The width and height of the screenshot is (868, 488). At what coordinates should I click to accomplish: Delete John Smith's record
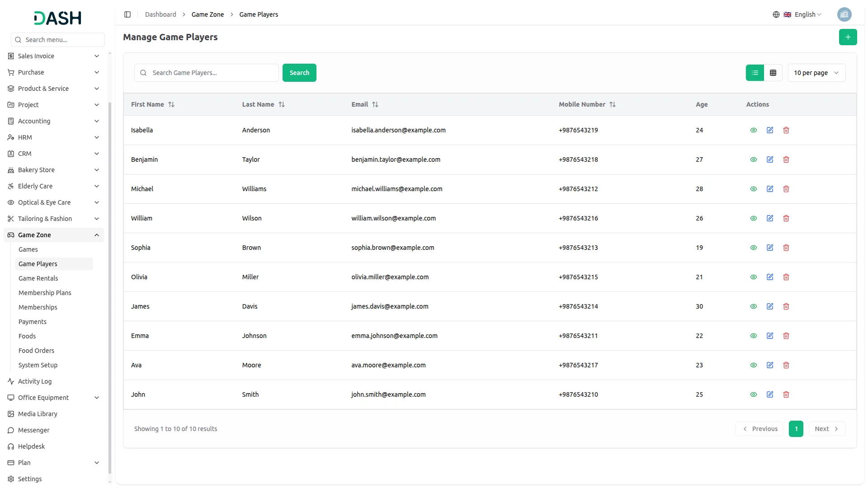tap(786, 394)
